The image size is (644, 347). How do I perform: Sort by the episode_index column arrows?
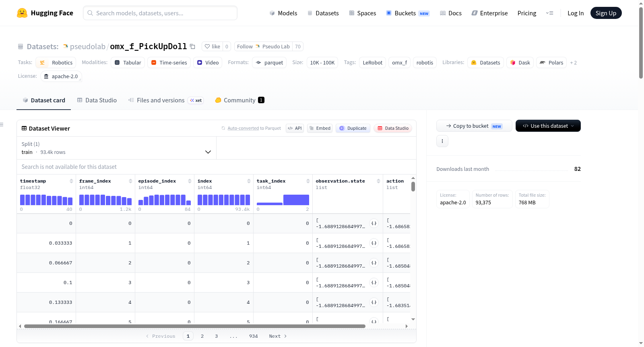[x=190, y=181]
